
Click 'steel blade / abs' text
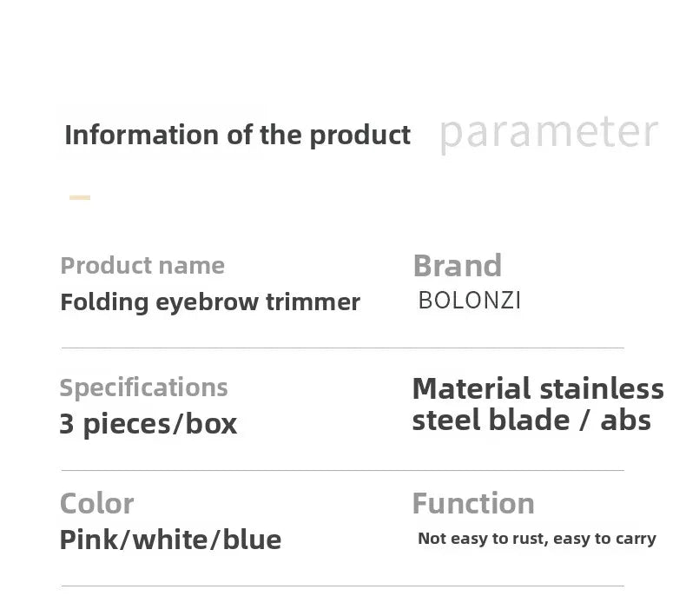[x=531, y=421]
